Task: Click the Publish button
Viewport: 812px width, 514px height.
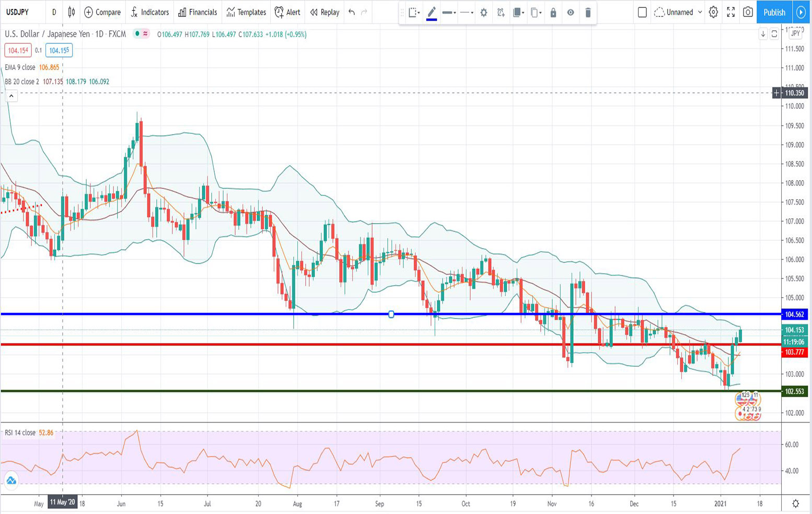Action: click(774, 12)
